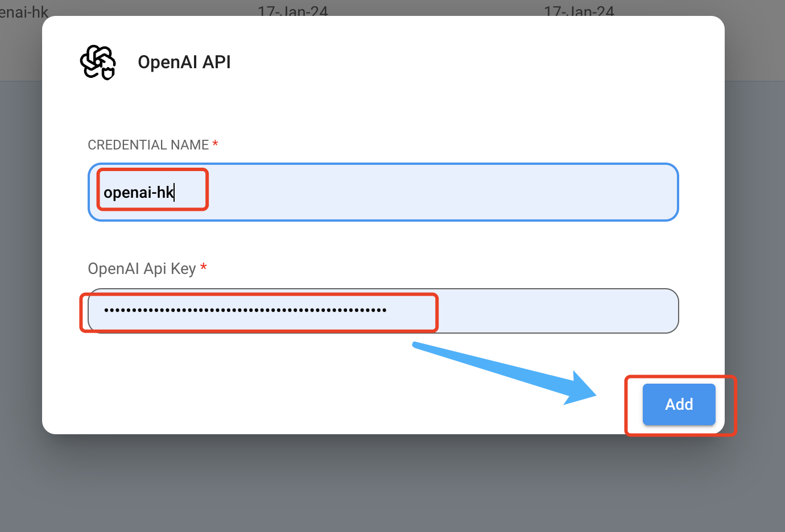Viewport: 785px width, 532px height.
Task: Click the typed 'openai-hk' text
Action: click(x=138, y=193)
